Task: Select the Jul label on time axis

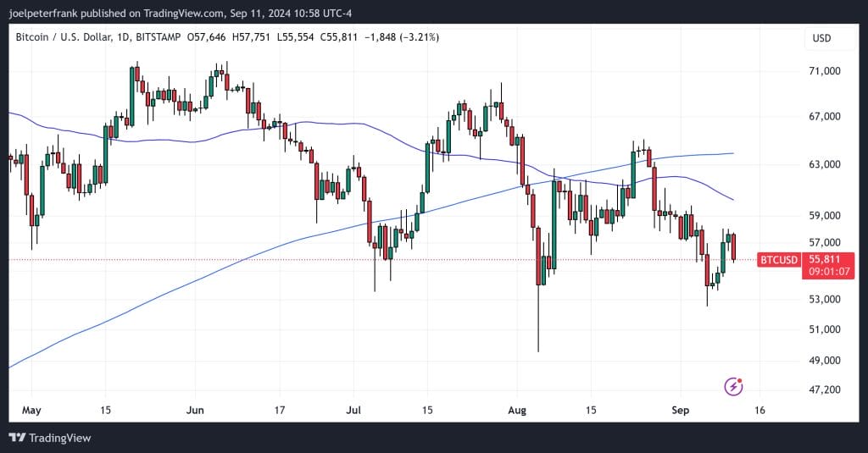Action: coord(353,410)
